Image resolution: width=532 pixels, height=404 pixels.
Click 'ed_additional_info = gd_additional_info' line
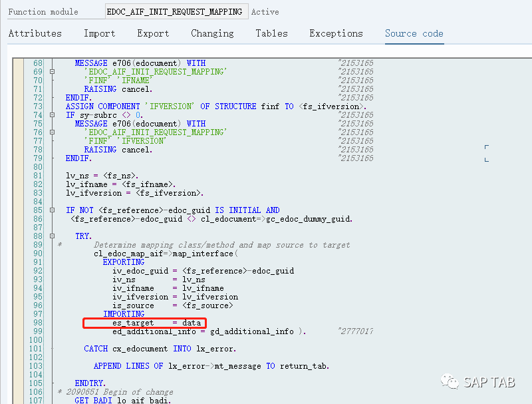pos(209,331)
